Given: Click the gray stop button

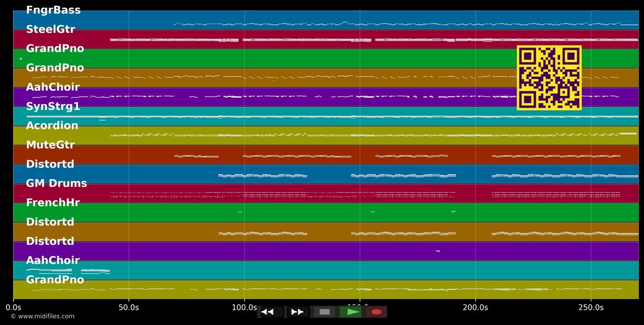Looking at the screenshot, I should pos(324,312).
